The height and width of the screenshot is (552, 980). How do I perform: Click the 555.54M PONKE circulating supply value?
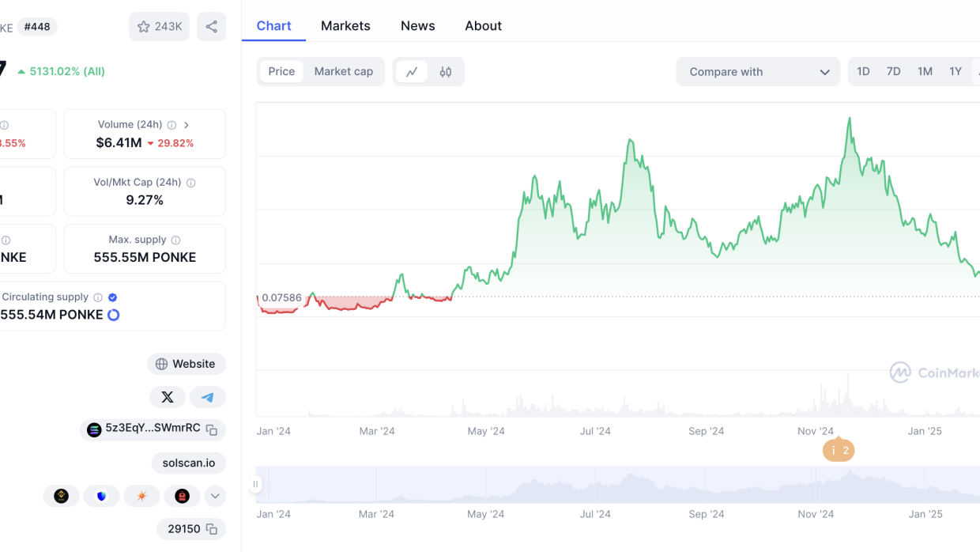[x=51, y=315]
